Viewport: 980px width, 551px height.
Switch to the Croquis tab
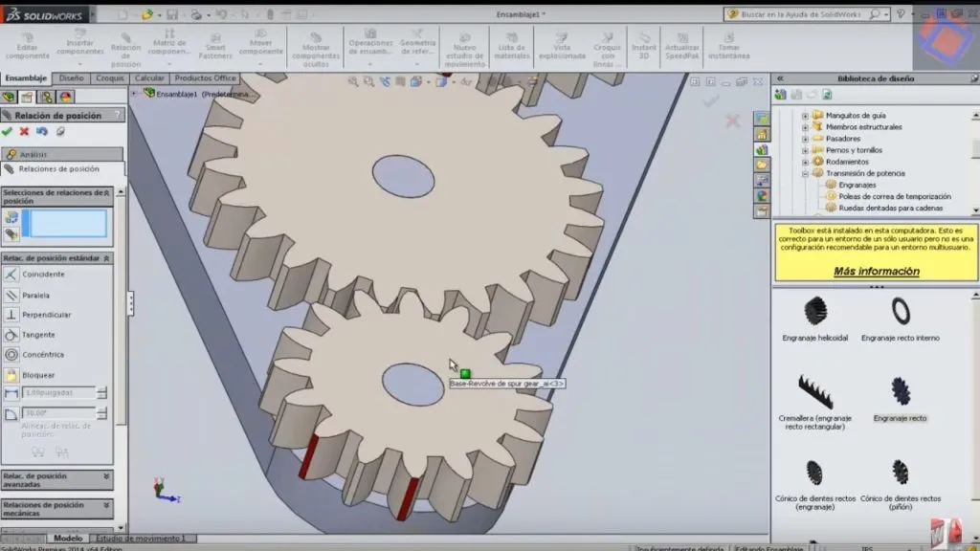pyautogui.click(x=111, y=78)
